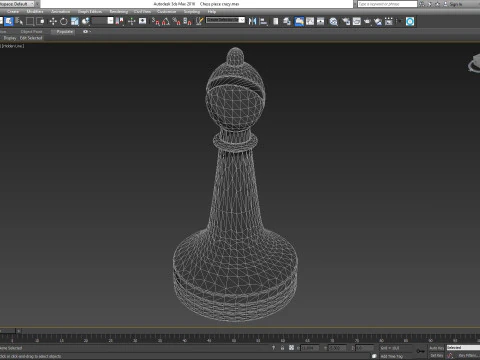Viewport: 480px width, 360px height.
Task: Toggle Window/Crossing selection mode
Action: (x=40, y=21)
